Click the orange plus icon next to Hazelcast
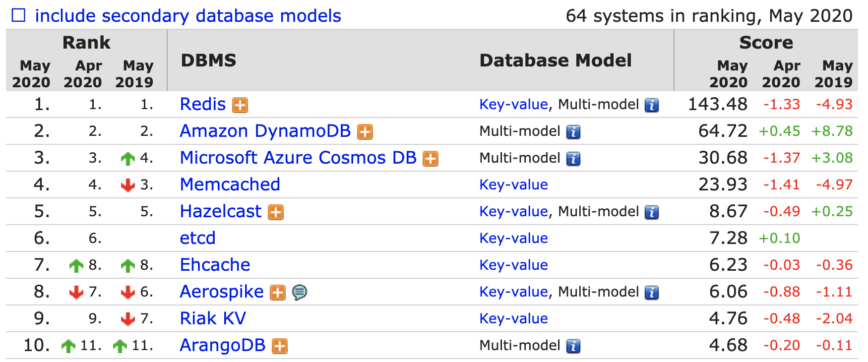Image resolution: width=868 pixels, height=362 pixels. point(276,212)
